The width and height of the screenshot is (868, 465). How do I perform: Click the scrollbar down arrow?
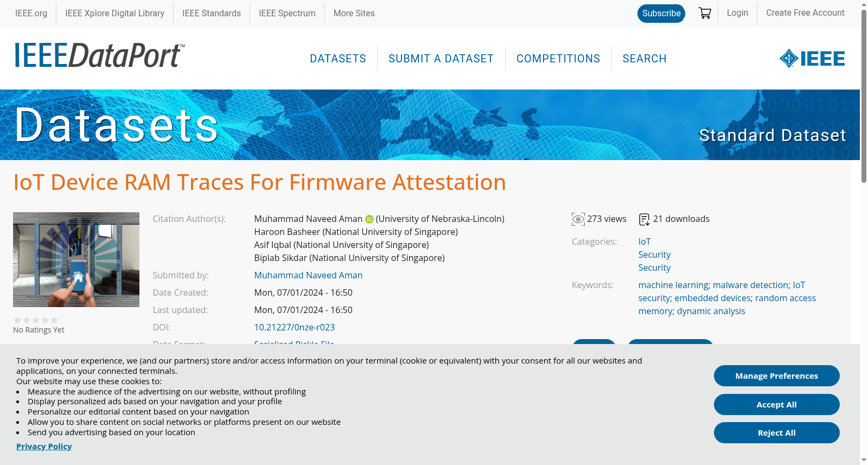(864, 460)
